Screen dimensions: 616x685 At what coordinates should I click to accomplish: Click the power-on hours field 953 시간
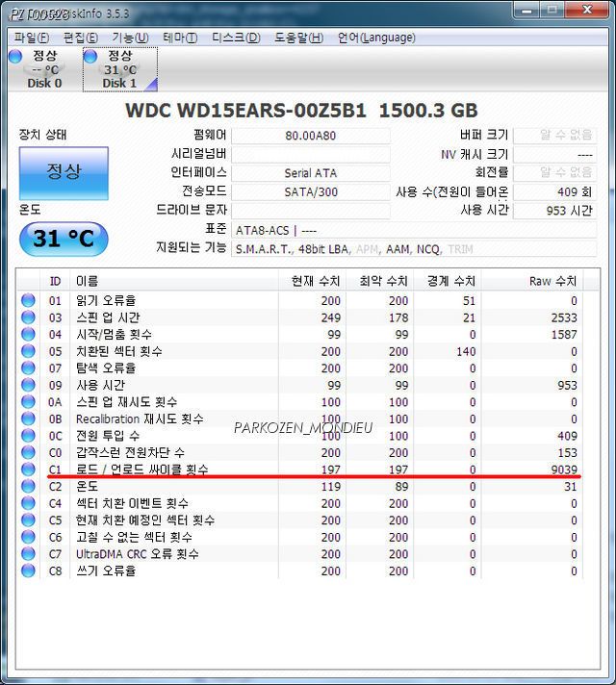tap(554, 211)
